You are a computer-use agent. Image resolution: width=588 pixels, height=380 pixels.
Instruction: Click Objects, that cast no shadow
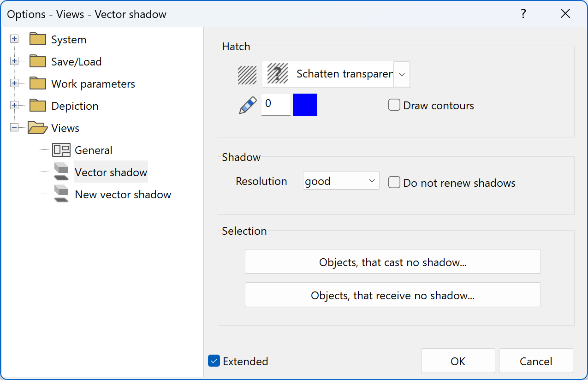click(x=392, y=261)
